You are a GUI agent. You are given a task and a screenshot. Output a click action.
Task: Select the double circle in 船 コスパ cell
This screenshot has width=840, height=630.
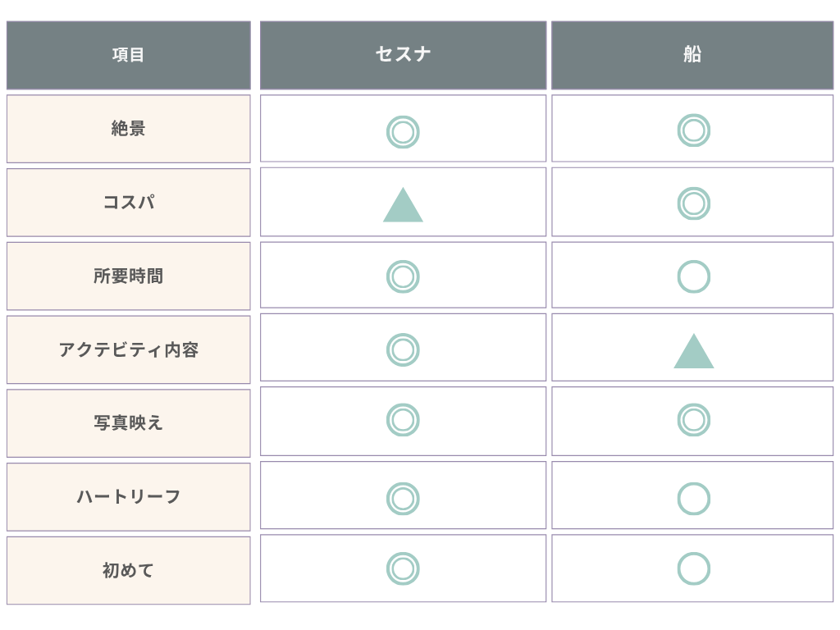click(x=694, y=203)
